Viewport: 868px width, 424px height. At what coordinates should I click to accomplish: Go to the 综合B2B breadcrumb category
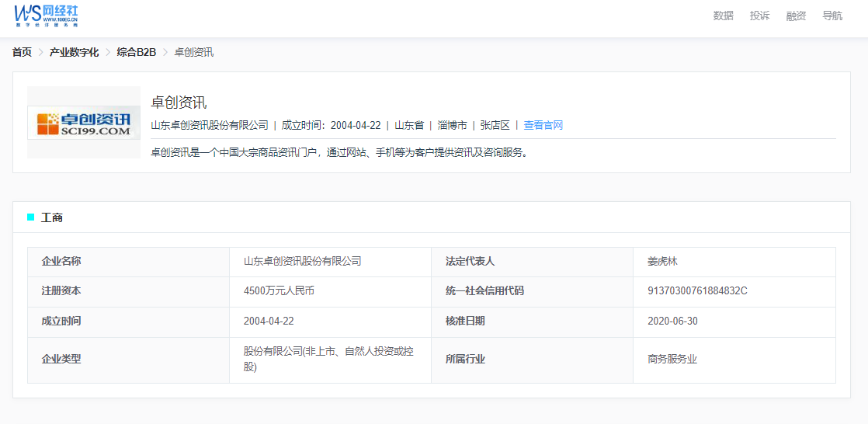click(137, 52)
